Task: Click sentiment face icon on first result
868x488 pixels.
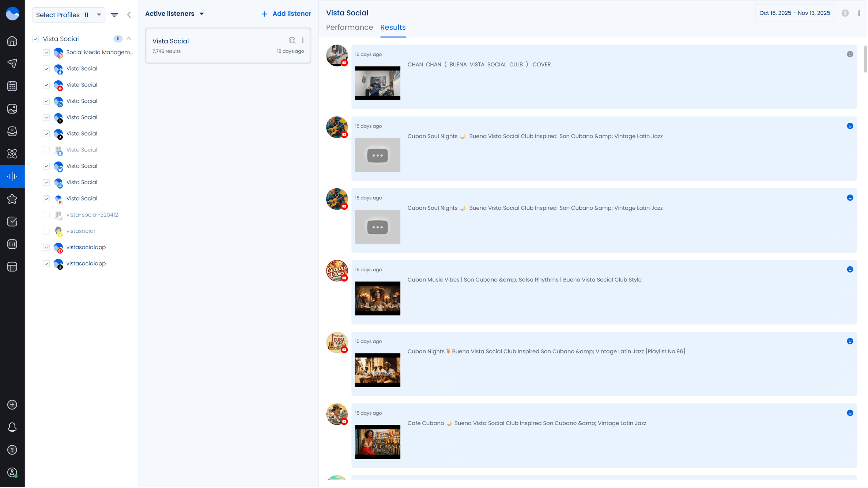Action: pyautogui.click(x=850, y=54)
